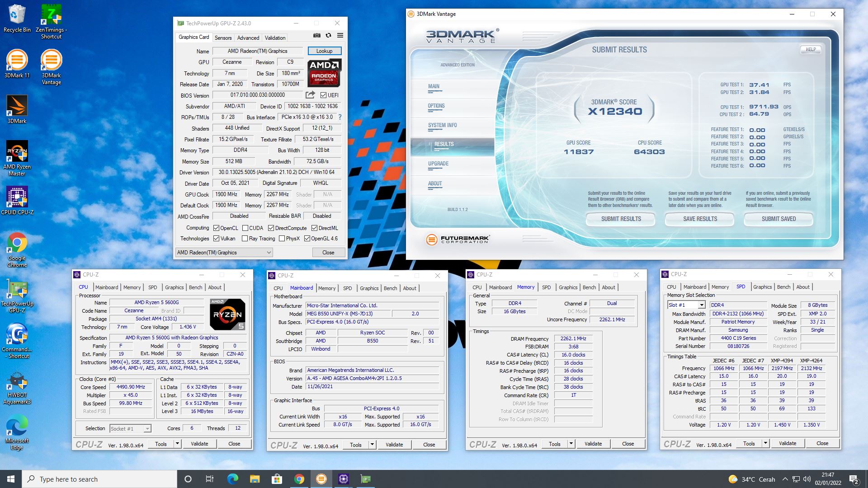Open Command Prompt shortcut on desktop
The width and height of the screenshot is (868, 488).
pos(17,341)
